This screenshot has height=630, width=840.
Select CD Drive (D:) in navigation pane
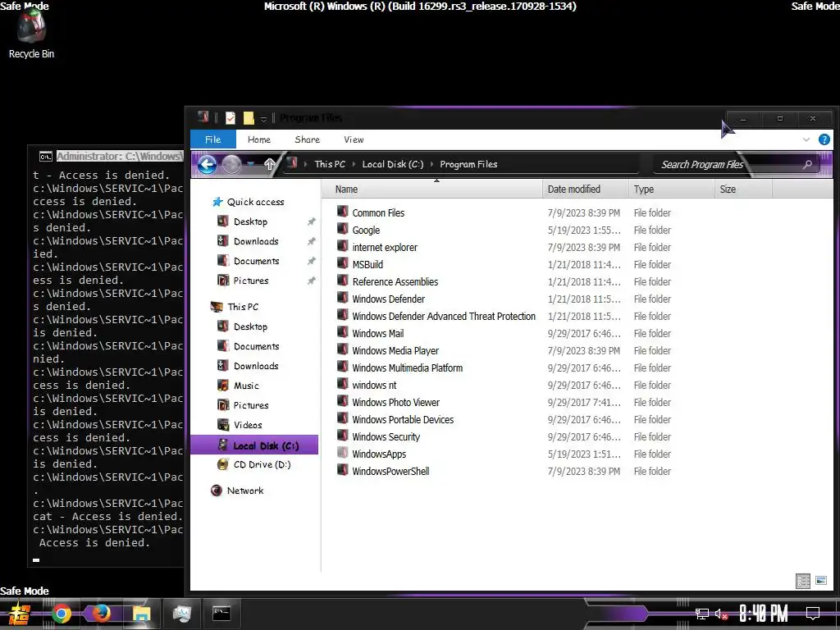[x=254, y=464]
